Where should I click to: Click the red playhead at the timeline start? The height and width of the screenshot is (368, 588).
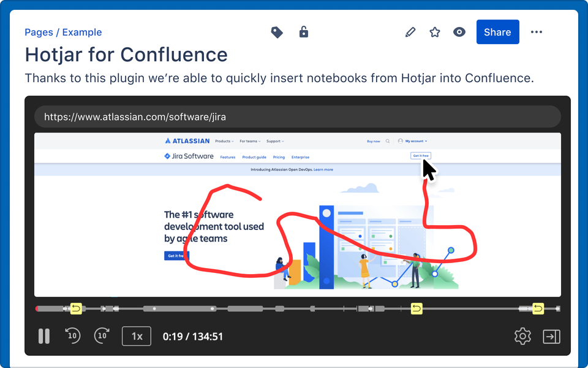(37, 309)
